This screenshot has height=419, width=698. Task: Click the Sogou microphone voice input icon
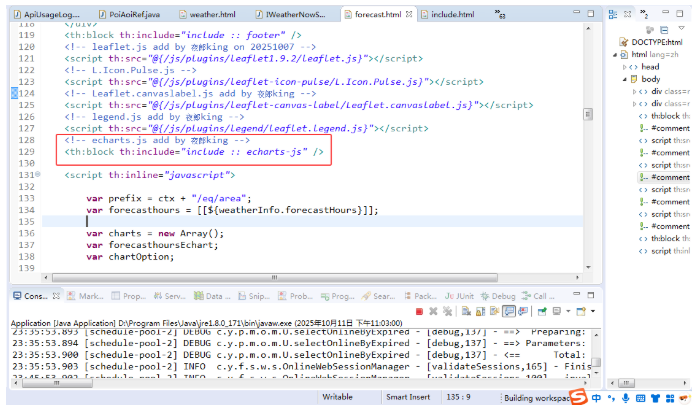(x=625, y=399)
